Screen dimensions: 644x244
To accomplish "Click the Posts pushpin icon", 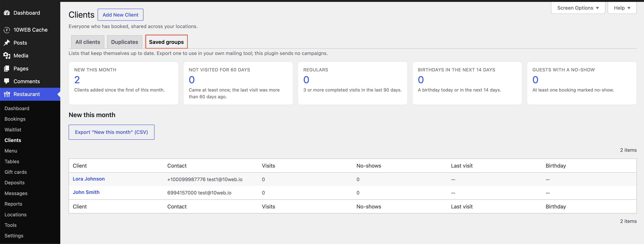I will (7, 43).
